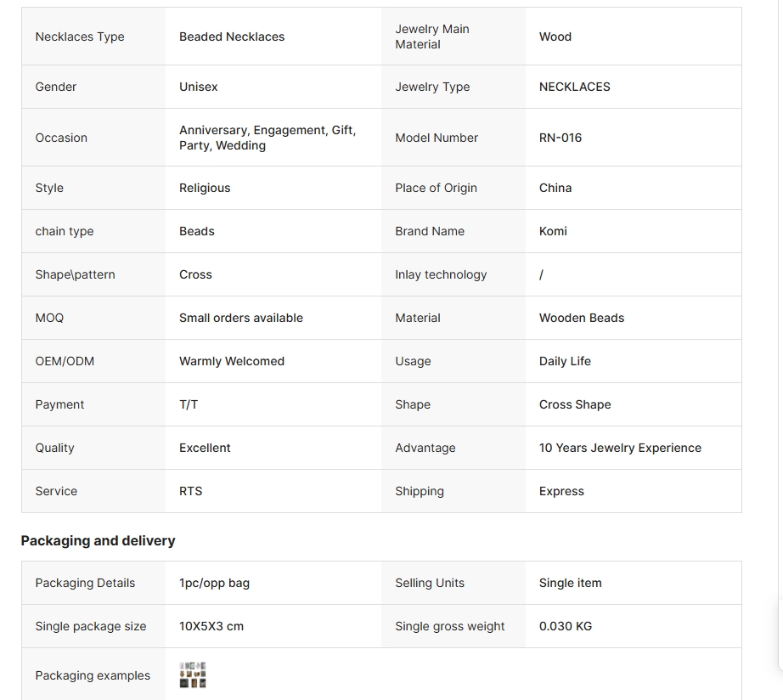This screenshot has width=783, height=700.
Task: Select the 1pc/opp bag packaging details
Action: 214,583
